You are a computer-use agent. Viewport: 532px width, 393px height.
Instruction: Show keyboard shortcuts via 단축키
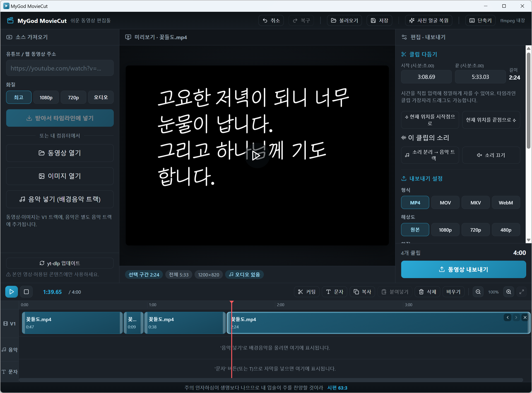[480, 20]
